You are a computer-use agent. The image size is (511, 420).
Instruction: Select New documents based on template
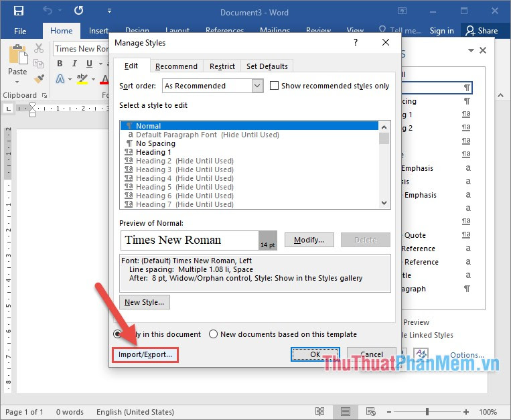[213, 334]
